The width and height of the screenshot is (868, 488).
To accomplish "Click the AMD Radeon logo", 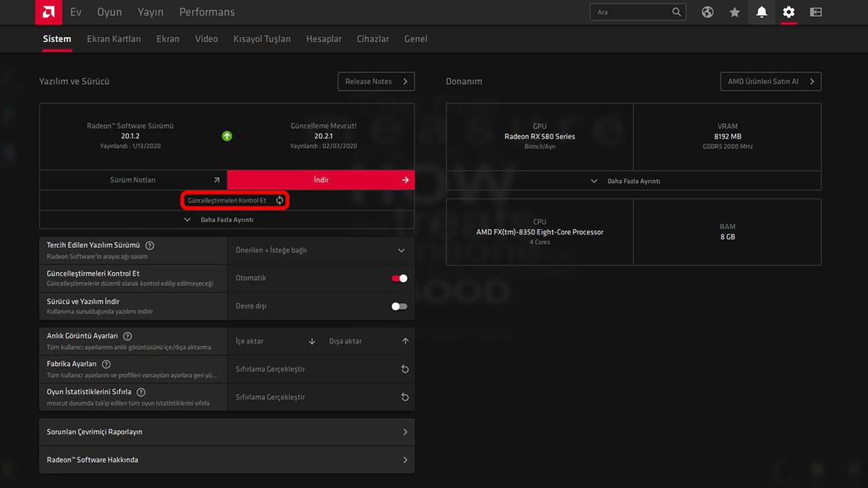I will [48, 12].
